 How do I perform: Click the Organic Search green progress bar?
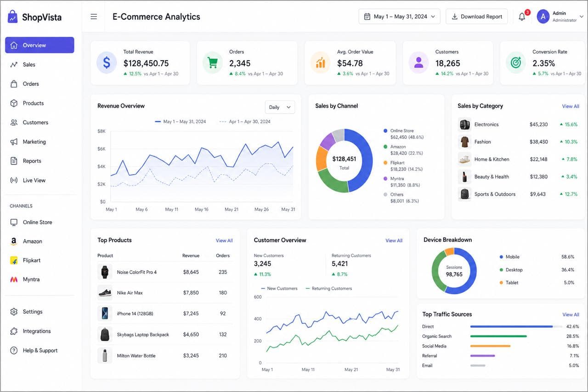pyautogui.click(x=498, y=336)
